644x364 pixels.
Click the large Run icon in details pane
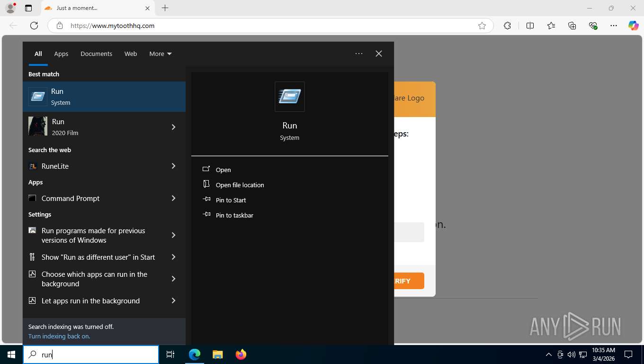[290, 97]
